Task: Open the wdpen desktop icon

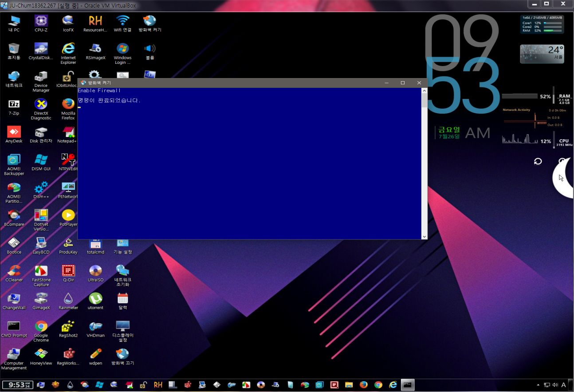Action: [x=95, y=357]
